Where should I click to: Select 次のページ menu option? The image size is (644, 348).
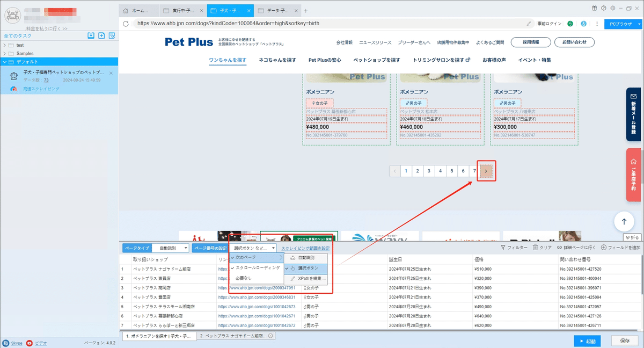257,258
